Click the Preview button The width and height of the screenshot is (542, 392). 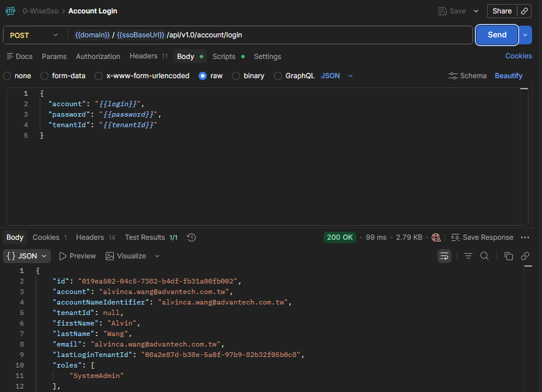[78, 256]
